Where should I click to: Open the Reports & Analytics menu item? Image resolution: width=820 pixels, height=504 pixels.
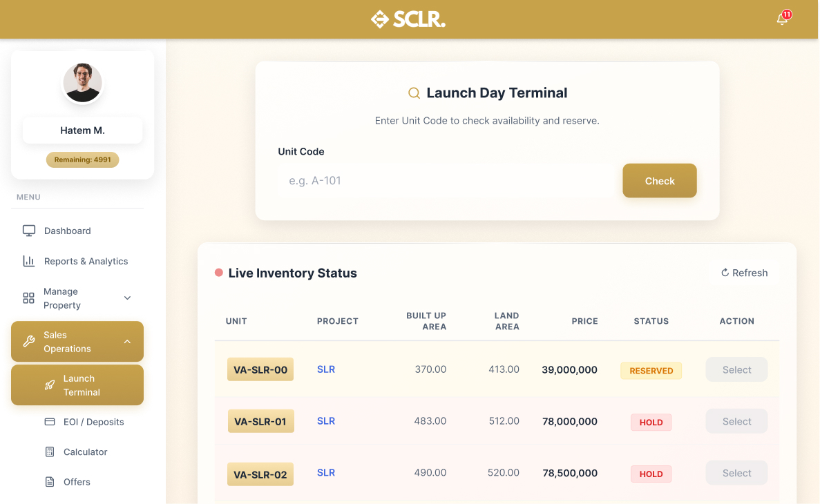[86, 261]
